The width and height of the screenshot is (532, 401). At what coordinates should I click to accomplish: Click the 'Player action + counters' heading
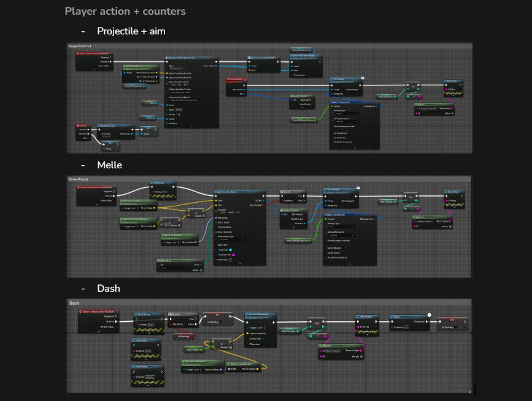[125, 11]
